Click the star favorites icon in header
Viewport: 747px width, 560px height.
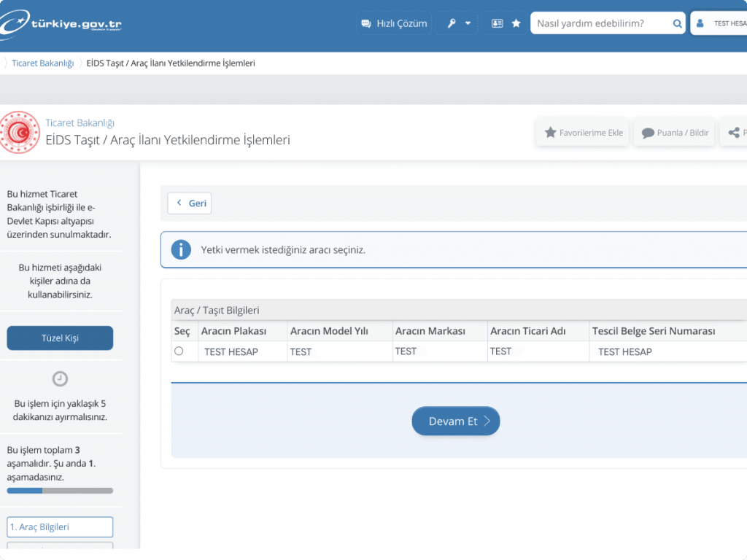(x=516, y=23)
